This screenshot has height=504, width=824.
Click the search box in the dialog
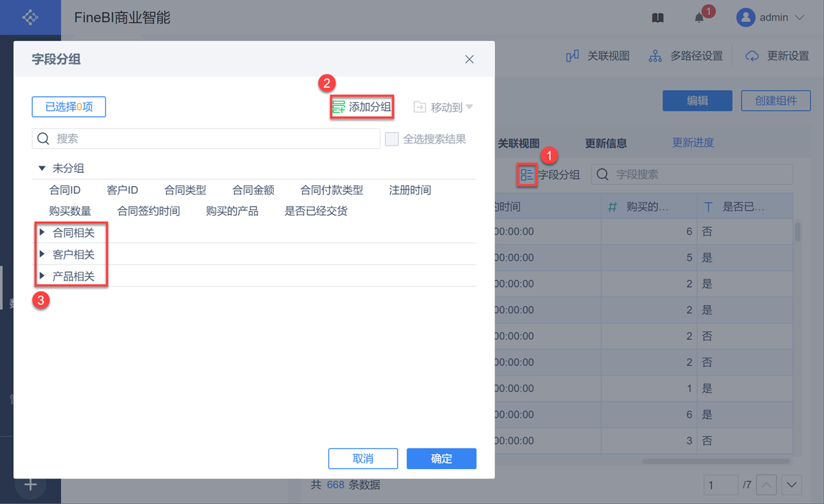[x=206, y=139]
